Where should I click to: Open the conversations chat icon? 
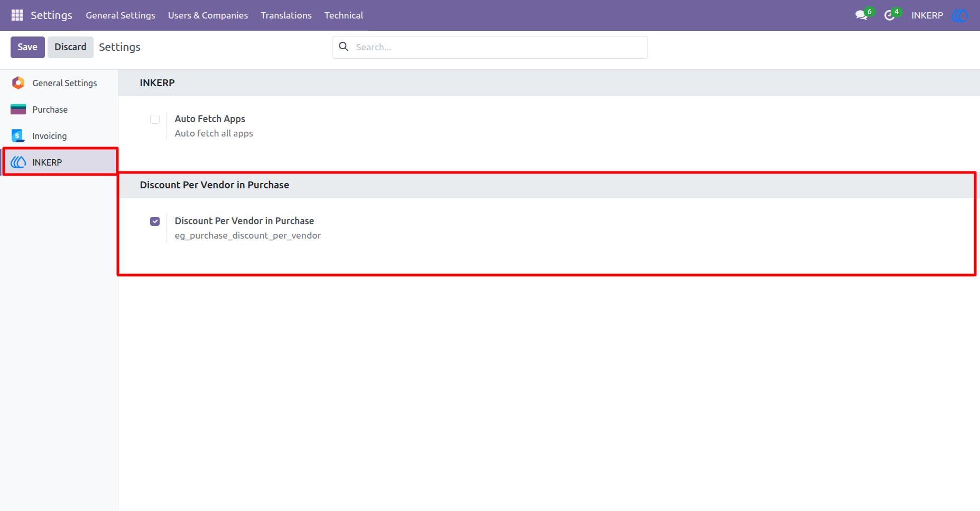coord(862,15)
